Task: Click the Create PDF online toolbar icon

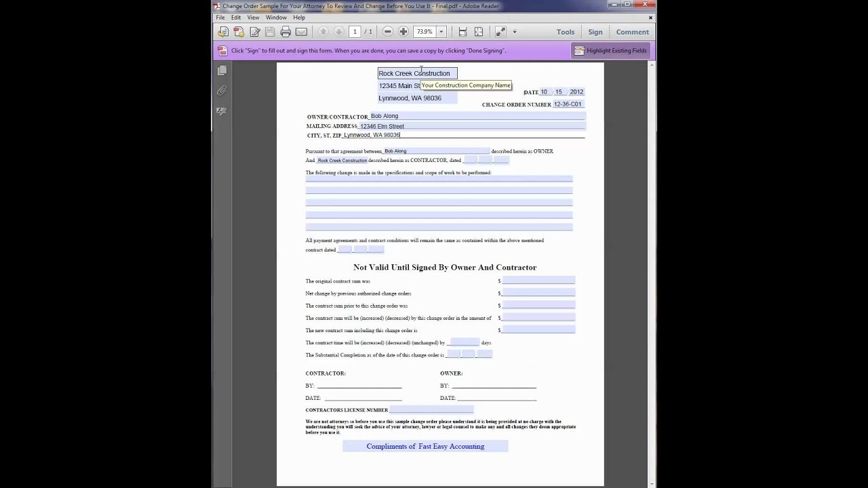Action: [239, 32]
